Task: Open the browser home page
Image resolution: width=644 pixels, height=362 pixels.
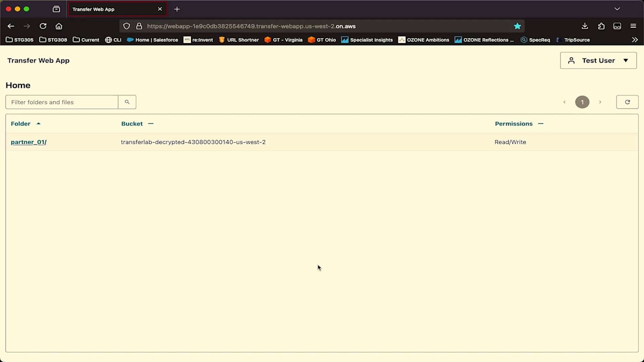Action: pyautogui.click(x=59, y=26)
